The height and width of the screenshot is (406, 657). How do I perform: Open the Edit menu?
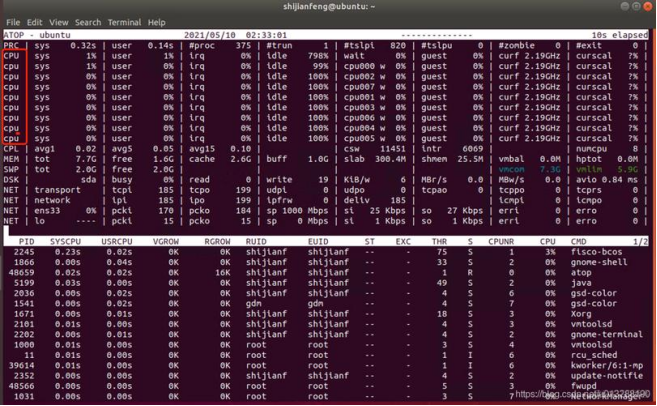[x=34, y=22]
